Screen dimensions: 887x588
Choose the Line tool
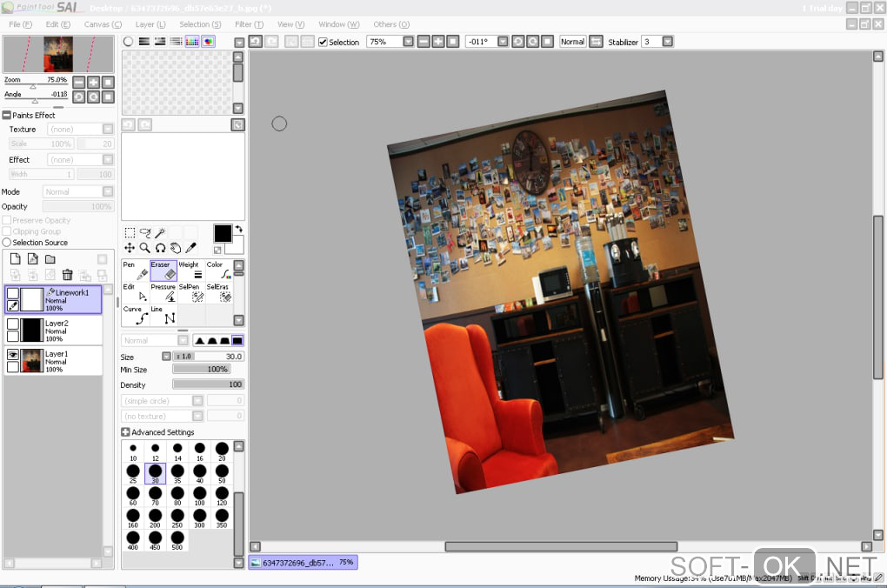[x=163, y=315]
